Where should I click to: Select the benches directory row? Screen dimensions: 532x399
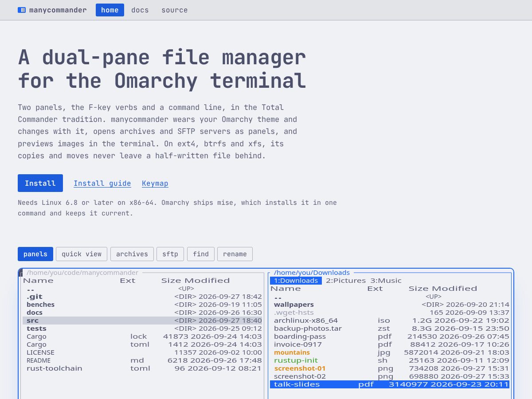(142, 305)
